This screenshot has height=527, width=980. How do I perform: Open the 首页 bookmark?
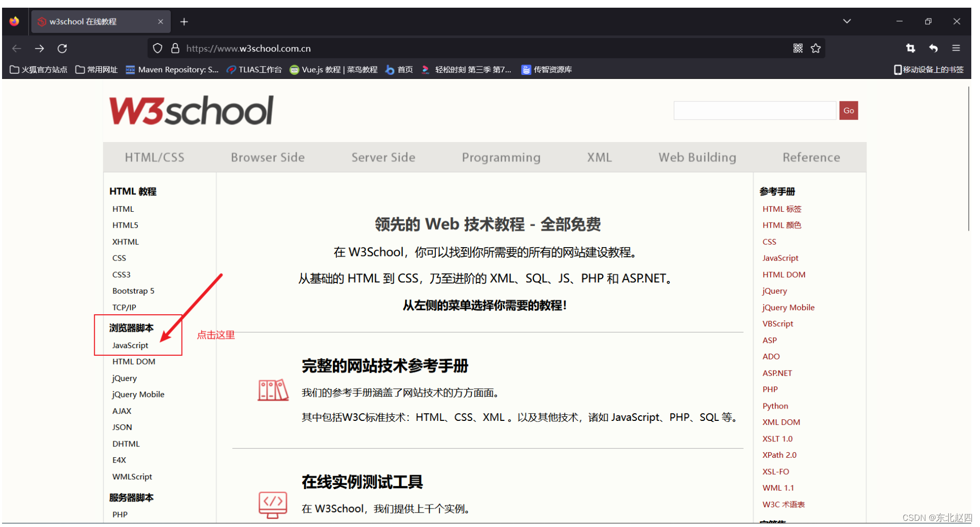point(399,70)
